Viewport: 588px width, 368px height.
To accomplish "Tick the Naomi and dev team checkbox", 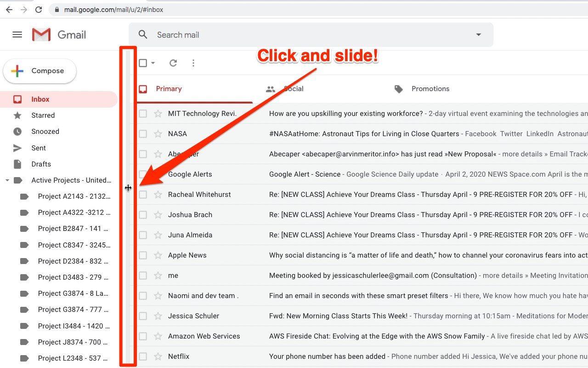I will tap(143, 296).
